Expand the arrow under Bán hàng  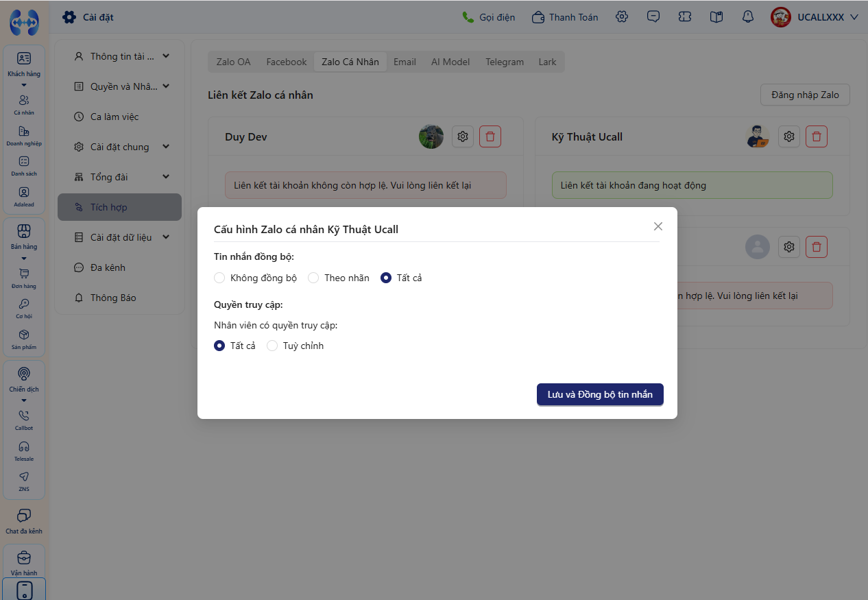click(24, 258)
